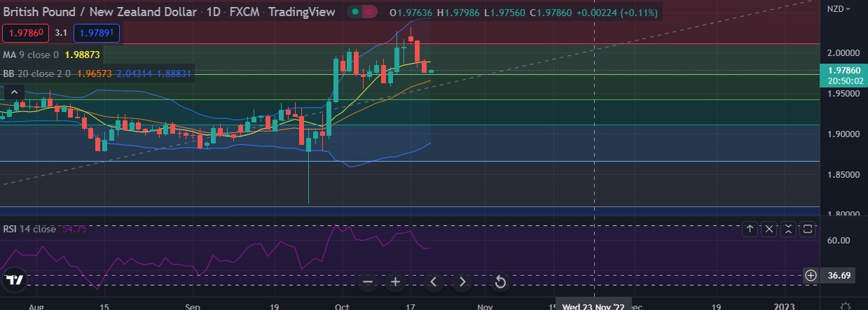
Task: Click the 1.90000 level on price scale
Action: [843, 134]
